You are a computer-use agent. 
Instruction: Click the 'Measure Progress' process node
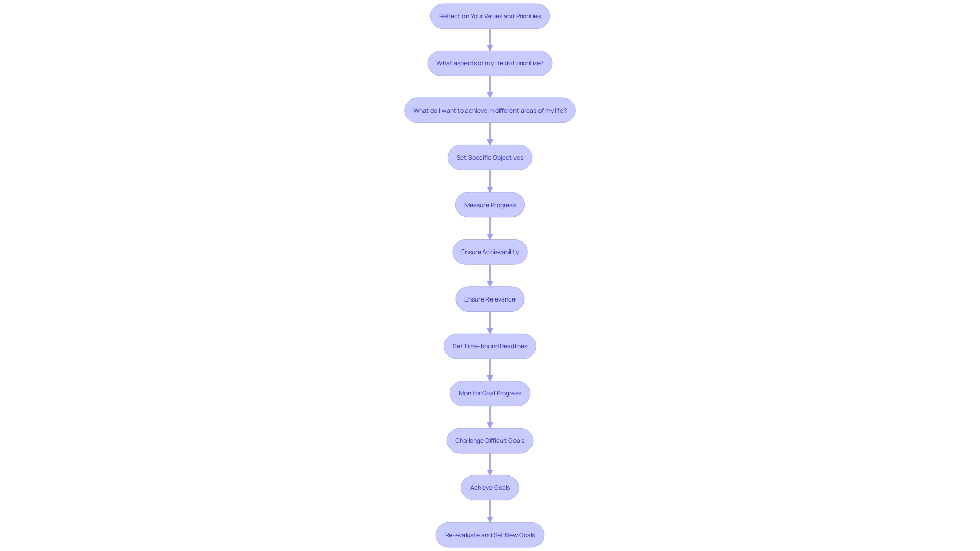click(x=489, y=204)
